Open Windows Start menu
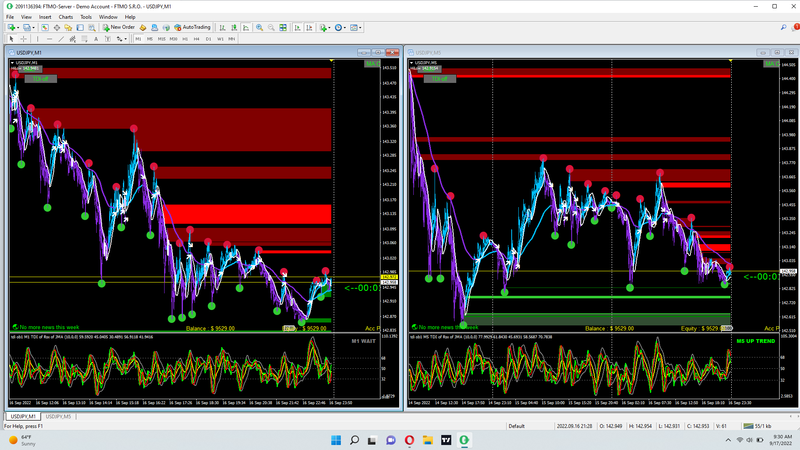Viewport: 800px width, 450px height. 336,440
